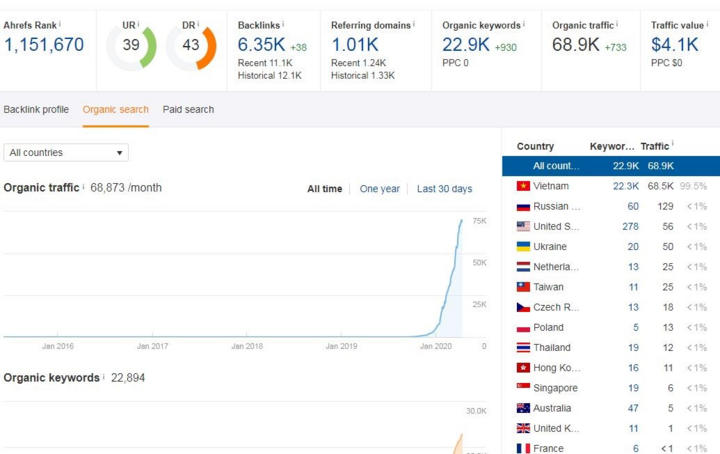The image size is (720, 454).
Task: Click the Poland flag icon
Action: tap(523, 328)
